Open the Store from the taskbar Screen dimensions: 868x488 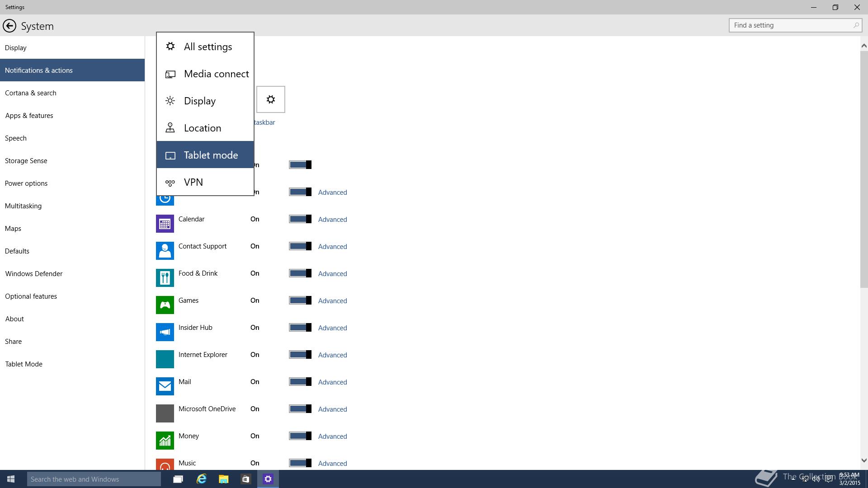pos(245,479)
